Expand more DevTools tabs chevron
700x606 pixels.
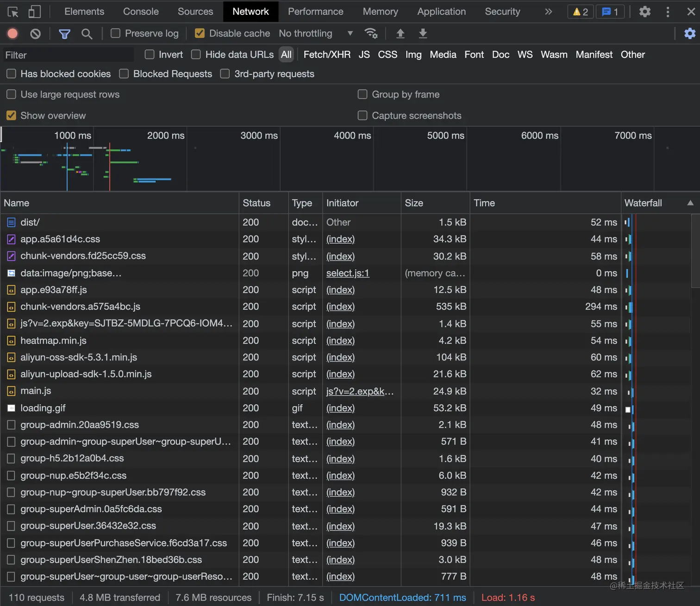click(549, 12)
